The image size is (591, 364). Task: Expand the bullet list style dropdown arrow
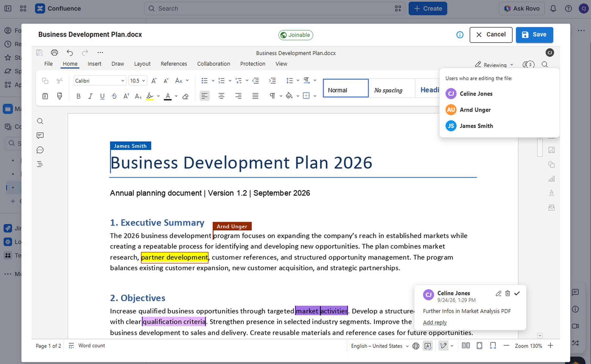point(213,81)
